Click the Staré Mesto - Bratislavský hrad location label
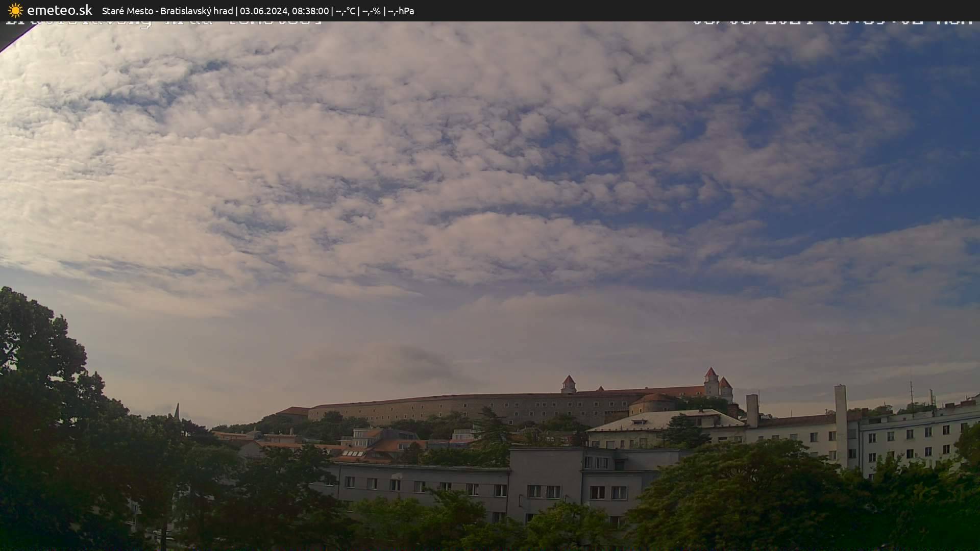This screenshot has height=551, width=980. pos(167,11)
